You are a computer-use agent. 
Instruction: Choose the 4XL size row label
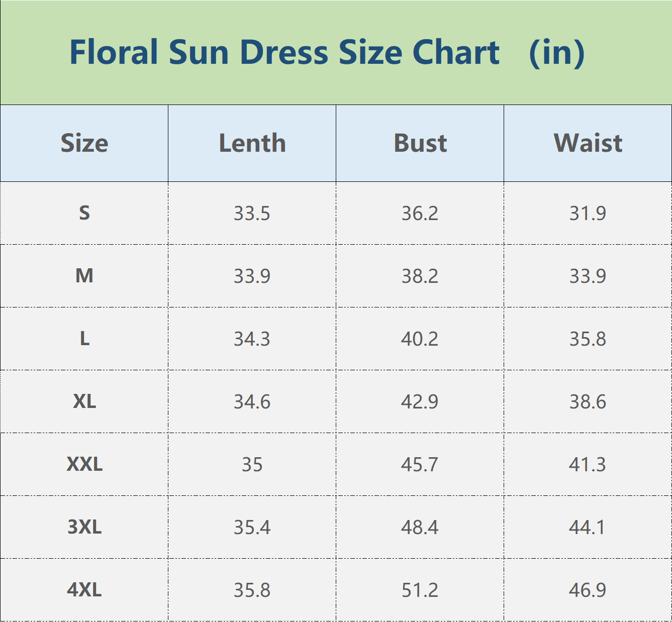84,590
